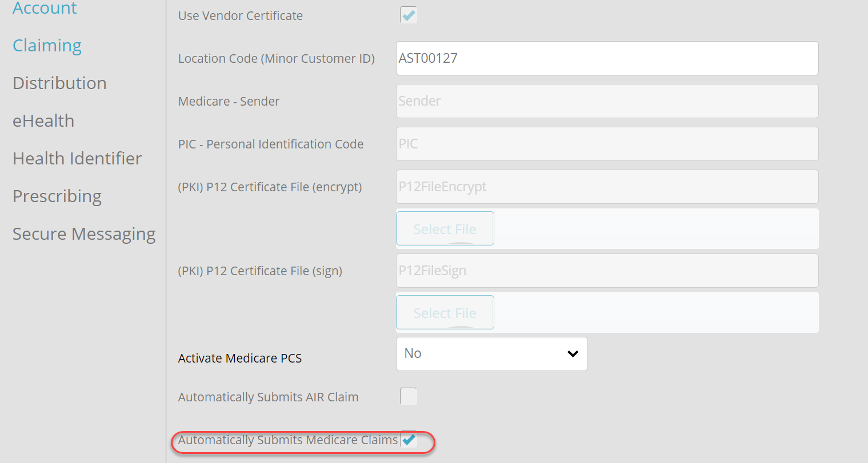Click the P12FileSign certificate field
The height and width of the screenshot is (463, 868).
[607, 271]
